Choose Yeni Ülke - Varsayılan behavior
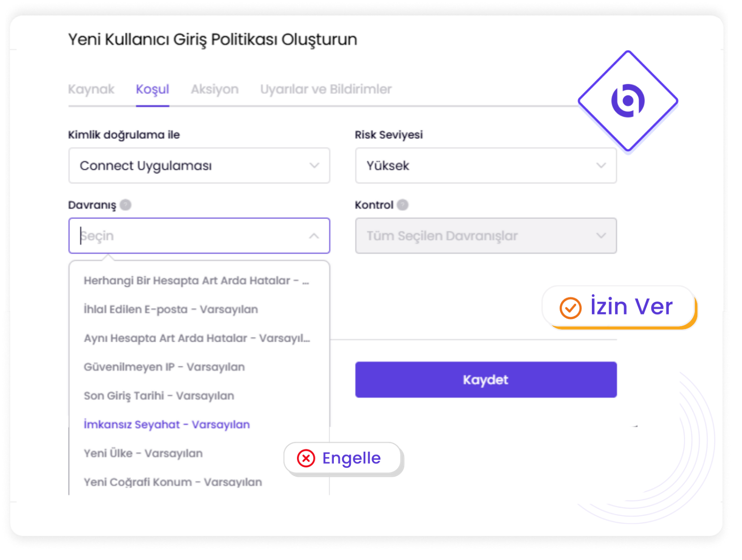The height and width of the screenshot is (560, 742). point(143,453)
